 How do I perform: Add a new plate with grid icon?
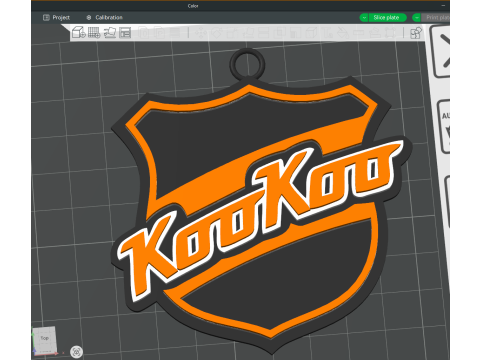pyautogui.click(x=94, y=32)
